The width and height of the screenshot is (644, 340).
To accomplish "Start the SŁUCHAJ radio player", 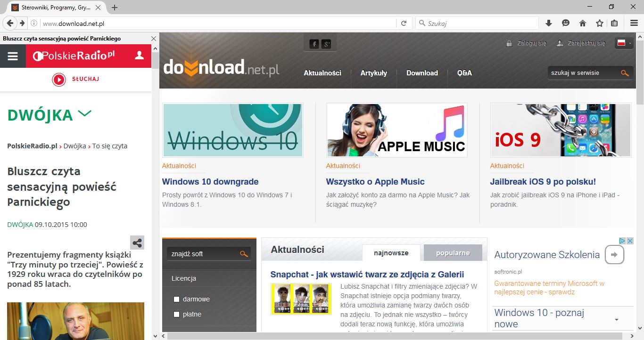I will (75, 80).
